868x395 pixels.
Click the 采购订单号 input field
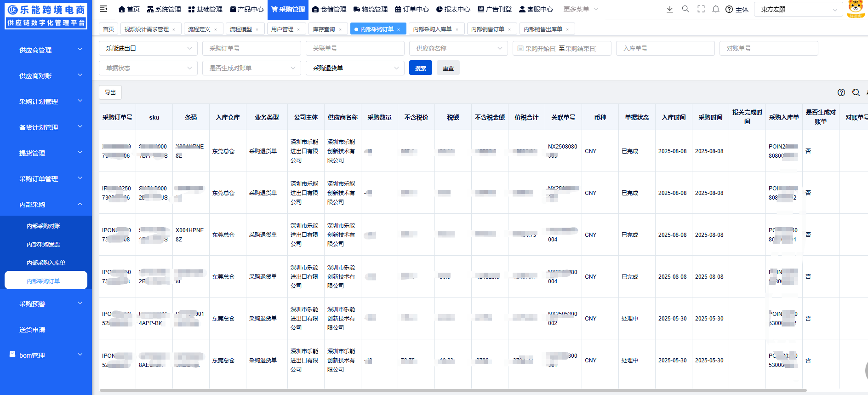[251, 48]
